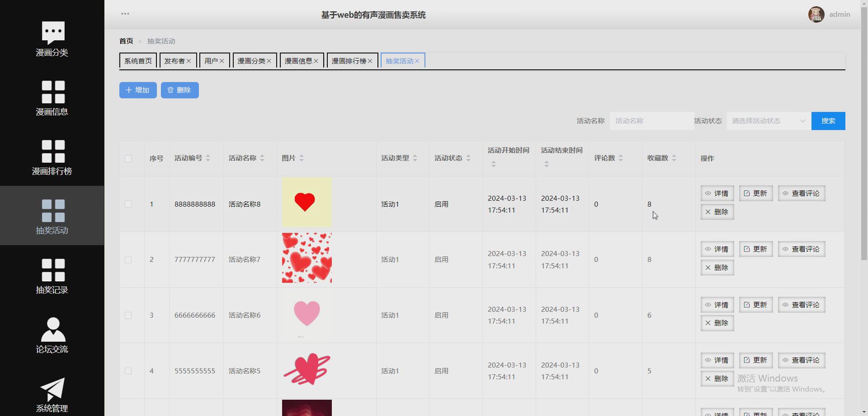The height and width of the screenshot is (416, 868).
Task: Close the 漫画排行榜 tab
Action: pos(370,61)
